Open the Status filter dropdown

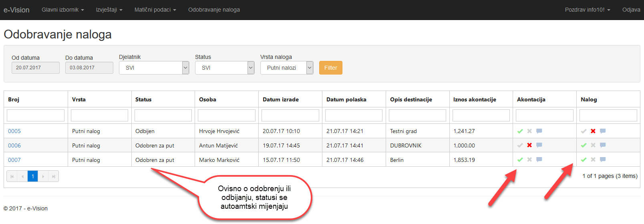[x=225, y=68]
